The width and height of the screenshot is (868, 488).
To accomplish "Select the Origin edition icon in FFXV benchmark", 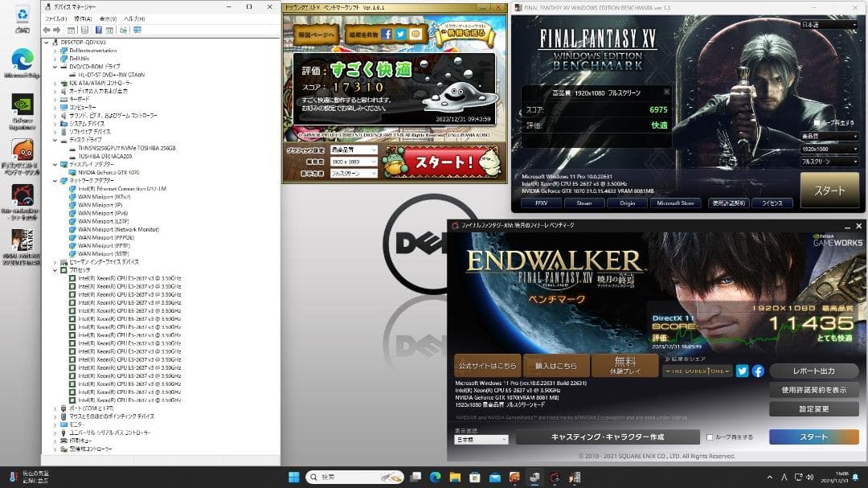I will [628, 203].
